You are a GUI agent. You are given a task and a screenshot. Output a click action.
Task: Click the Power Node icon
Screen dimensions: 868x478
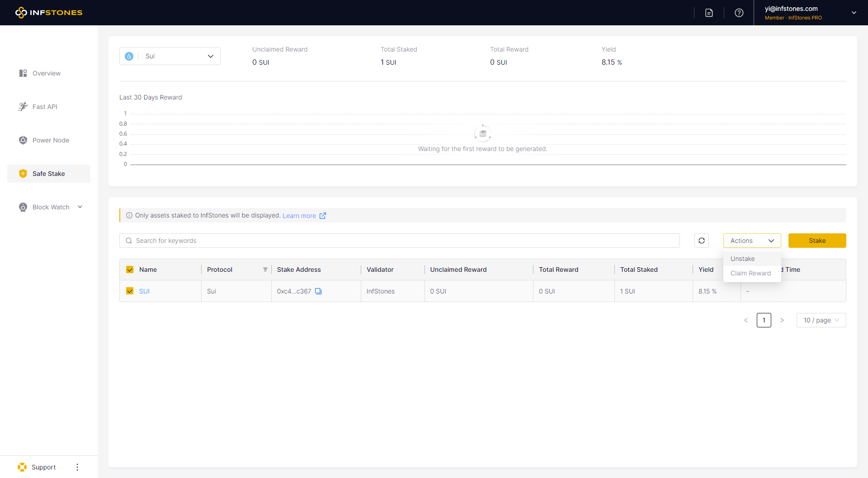point(23,140)
